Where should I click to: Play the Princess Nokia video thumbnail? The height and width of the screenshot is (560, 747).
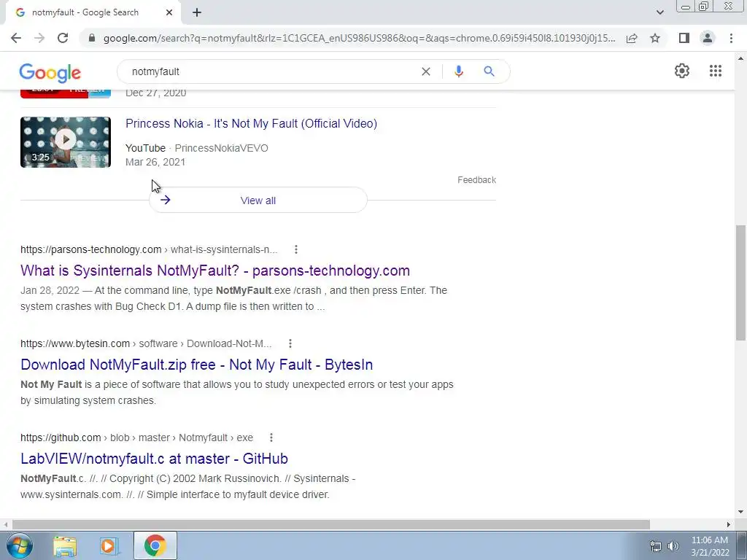pyautogui.click(x=65, y=142)
